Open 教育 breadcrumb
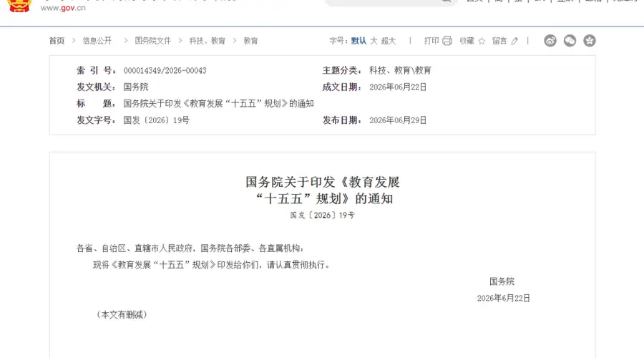The height and width of the screenshot is (358, 644). click(x=250, y=41)
